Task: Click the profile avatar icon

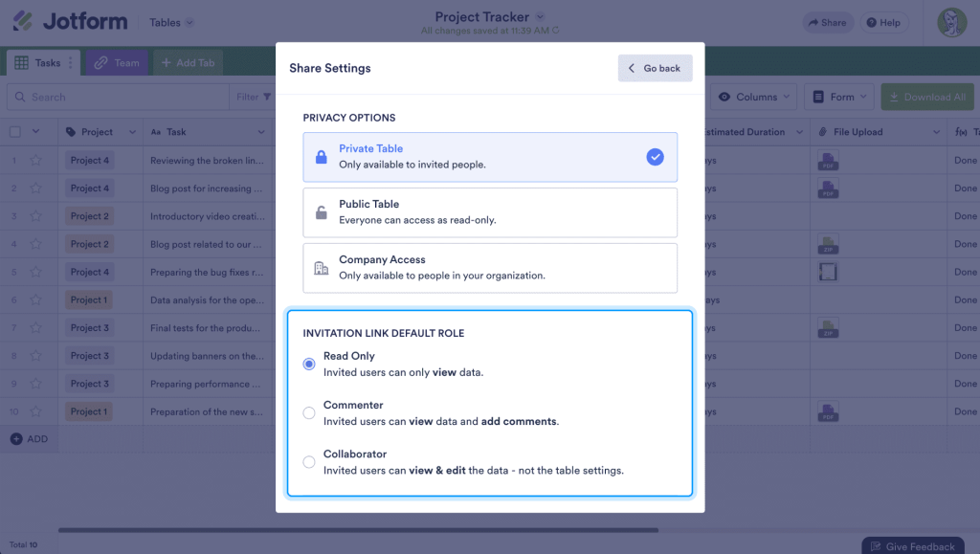Action: click(x=951, y=21)
